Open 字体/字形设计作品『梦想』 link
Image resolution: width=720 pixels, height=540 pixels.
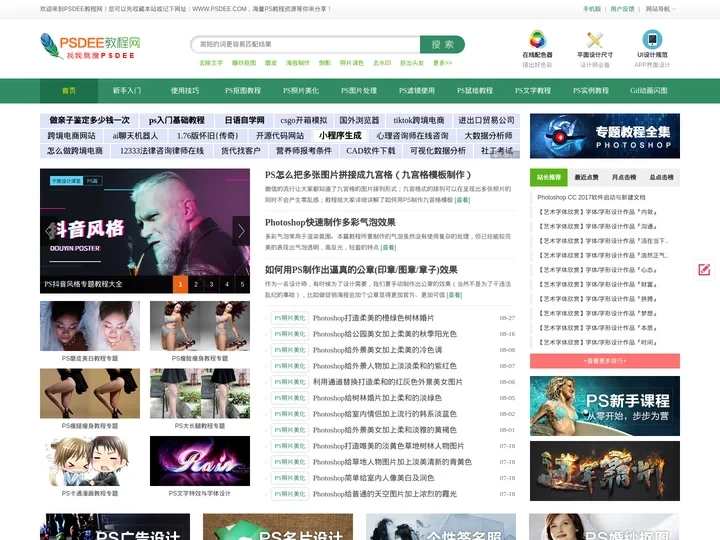point(597,314)
